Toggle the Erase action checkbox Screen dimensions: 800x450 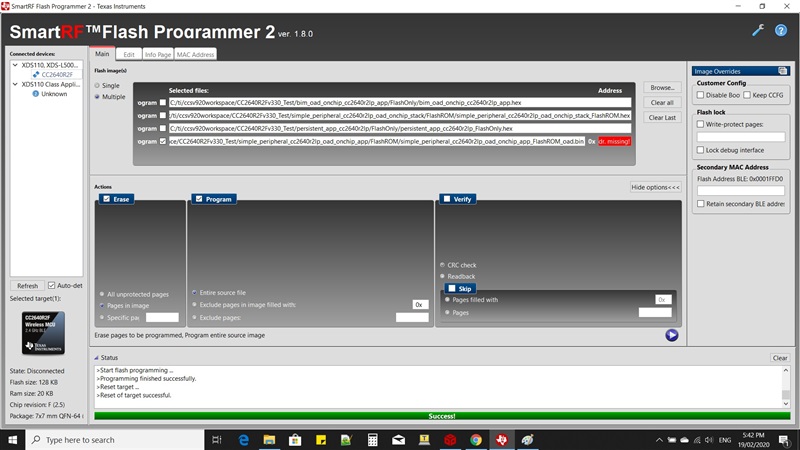107,199
